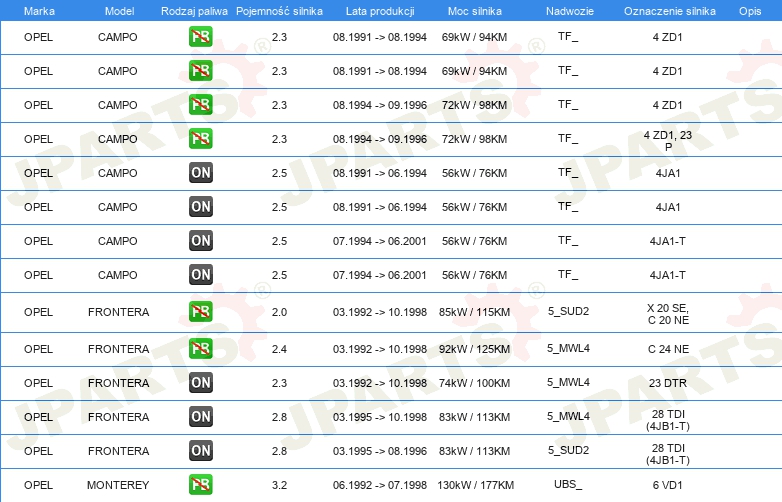The image size is (782, 502).
Task: Click the ON diesel icon for FRONTERA 2.3
Action: pos(200,382)
